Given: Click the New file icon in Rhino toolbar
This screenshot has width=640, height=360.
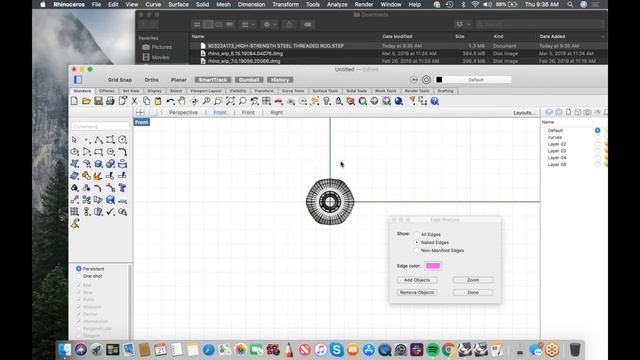Looking at the screenshot, I should coord(74,101).
